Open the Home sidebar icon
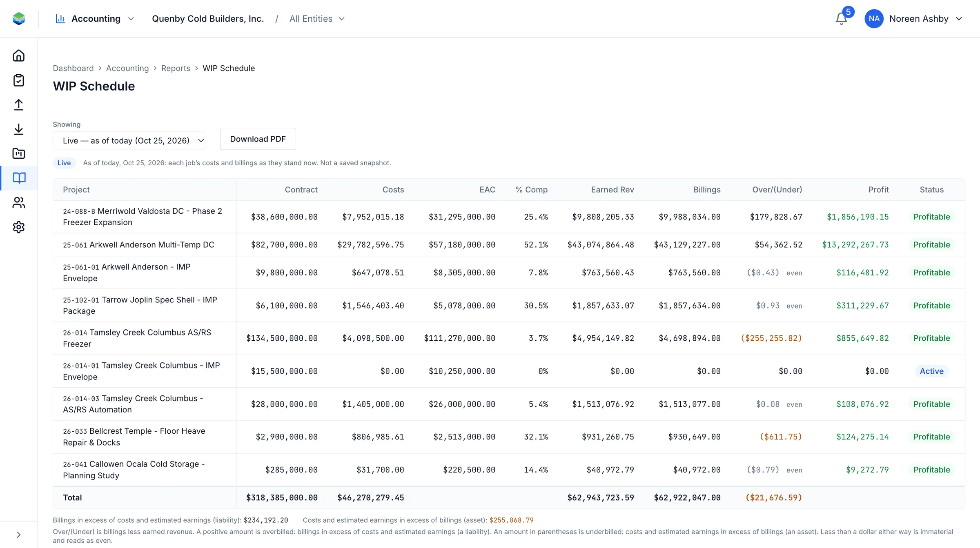This screenshot has height=548, width=980. pos(19,55)
